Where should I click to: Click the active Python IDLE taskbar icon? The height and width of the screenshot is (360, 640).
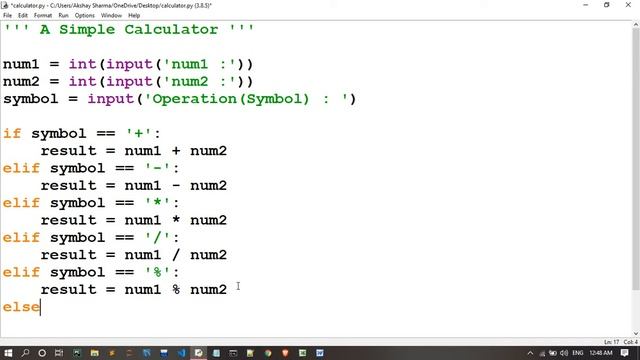[199, 353]
